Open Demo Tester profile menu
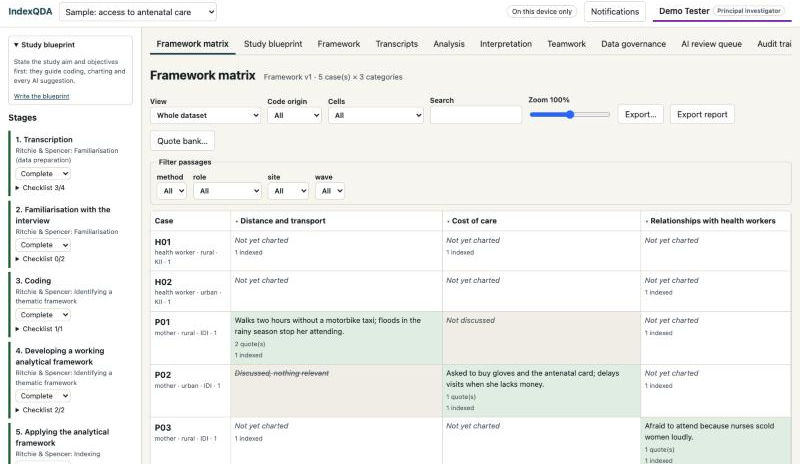This screenshot has width=800, height=464. pos(721,11)
